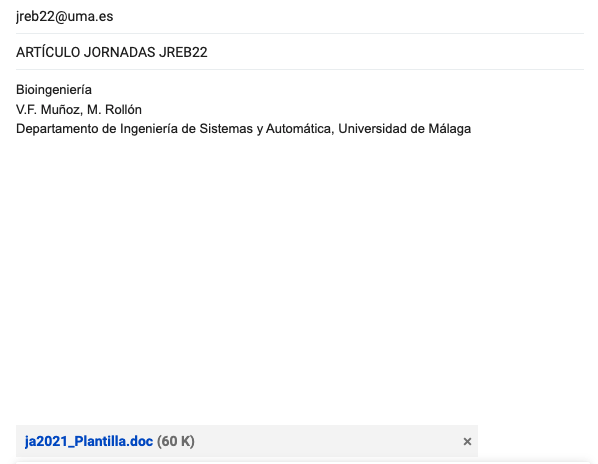The width and height of the screenshot is (598, 464).
Task: Click the word JREB22 in the subject
Action: point(183,52)
